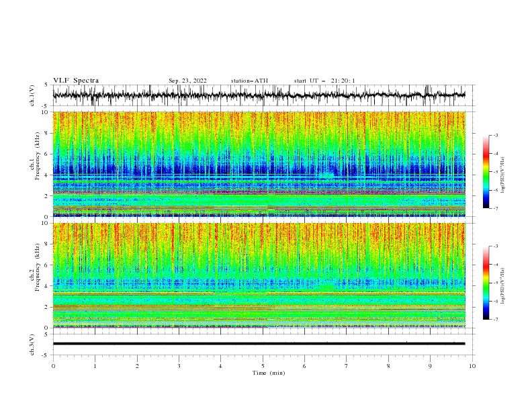Click the '-7' value on ch.2 colorbar
The height and width of the screenshot is (411, 532).
coord(496,320)
